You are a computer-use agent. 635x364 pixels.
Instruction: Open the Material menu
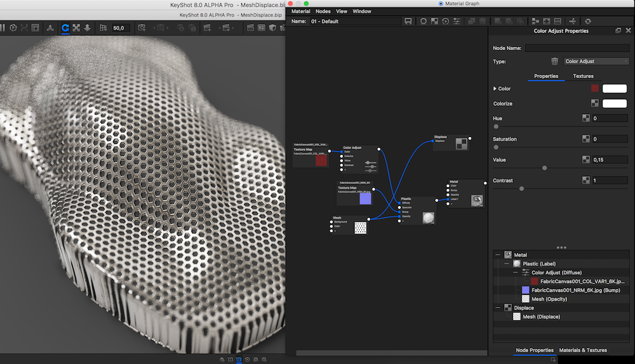point(300,11)
